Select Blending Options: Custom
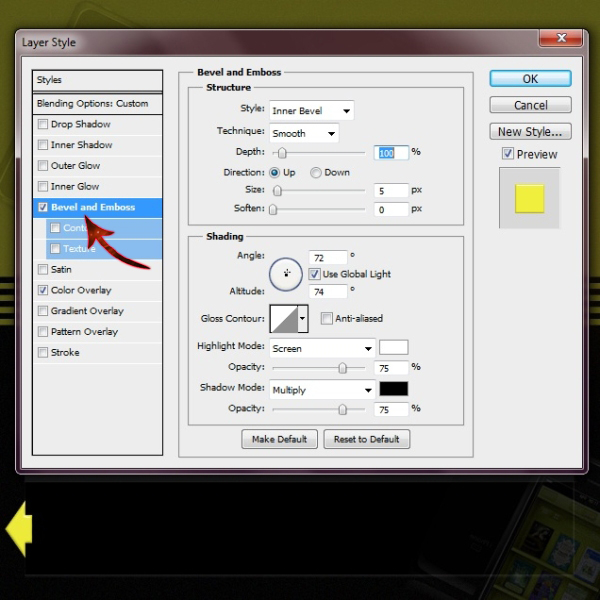Screen dimensions: 600x600 98,104
